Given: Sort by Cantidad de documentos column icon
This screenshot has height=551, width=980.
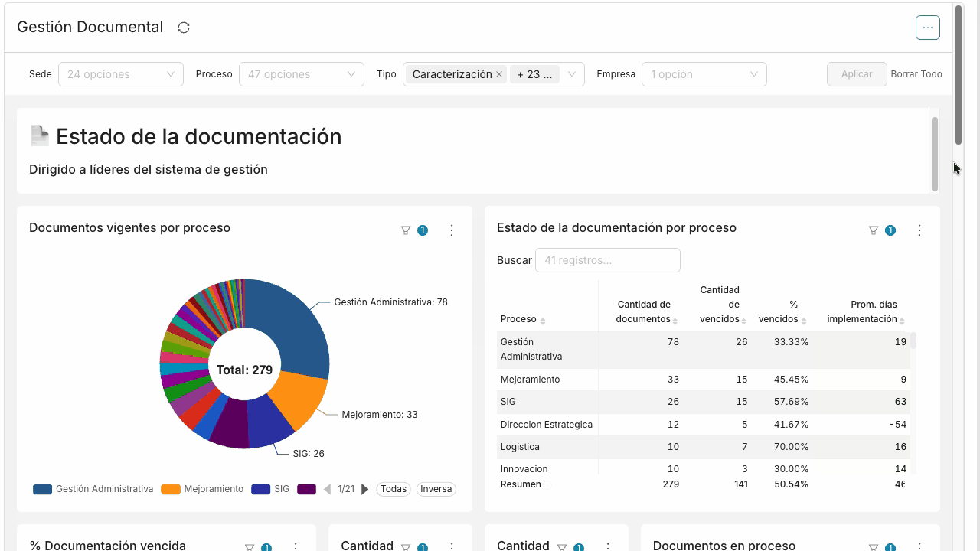Looking at the screenshot, I should tap(675, 321).
